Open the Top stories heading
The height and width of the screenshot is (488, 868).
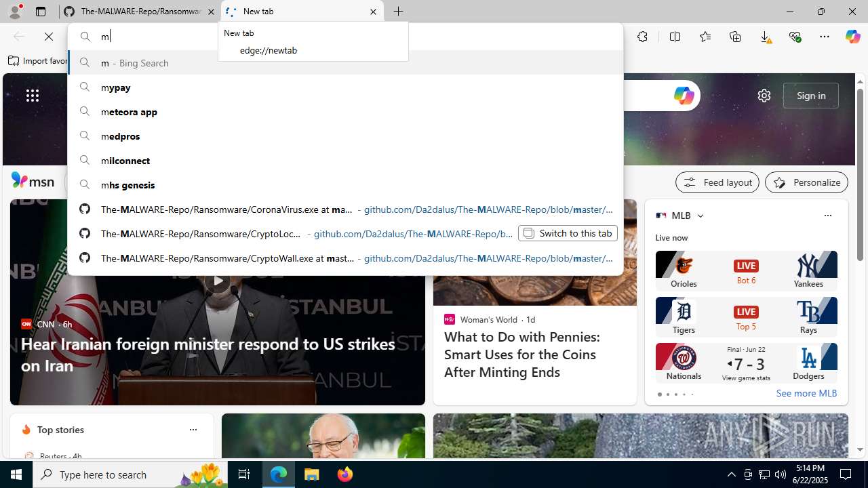coord(60,430)
